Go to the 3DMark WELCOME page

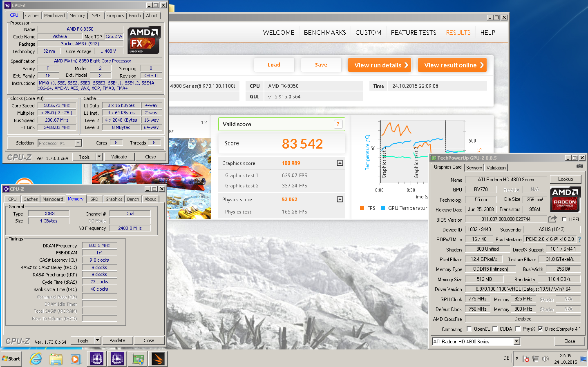point(279,33)
